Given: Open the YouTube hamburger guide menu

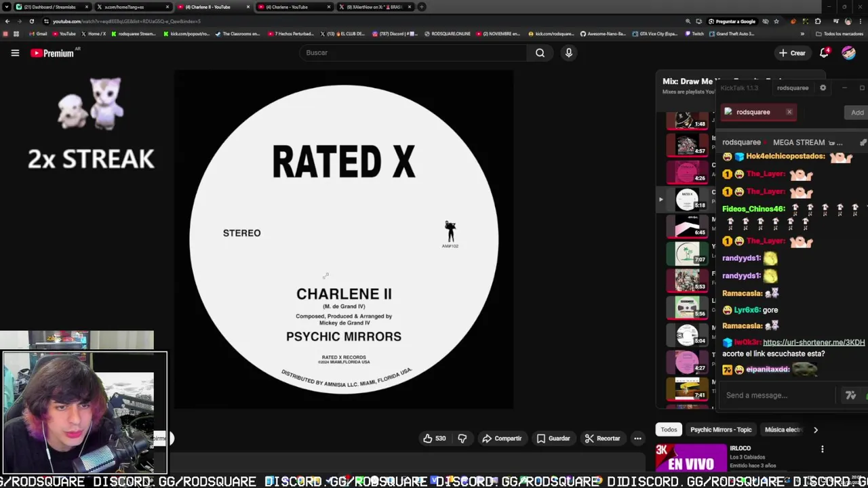Looking at the screenshot, I should pyautogui.click(x=15, y=53).
